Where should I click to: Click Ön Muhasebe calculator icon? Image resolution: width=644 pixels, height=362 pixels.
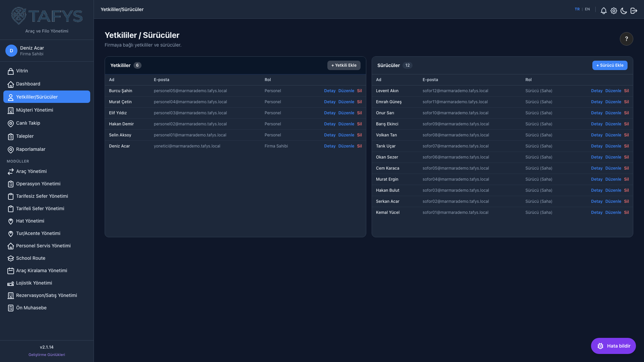[11, 308]
